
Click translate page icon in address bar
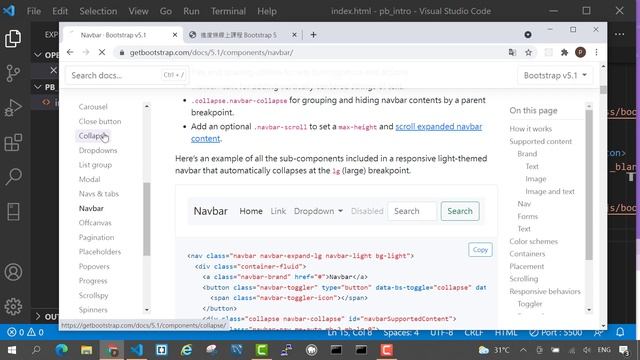[512, 52]
